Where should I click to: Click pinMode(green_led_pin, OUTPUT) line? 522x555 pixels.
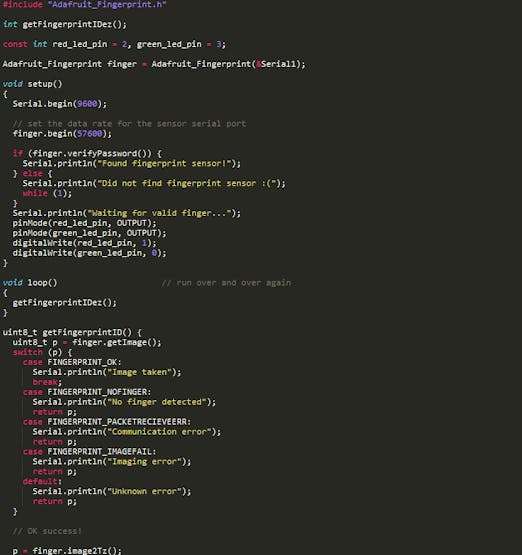[x=89, y=233]
